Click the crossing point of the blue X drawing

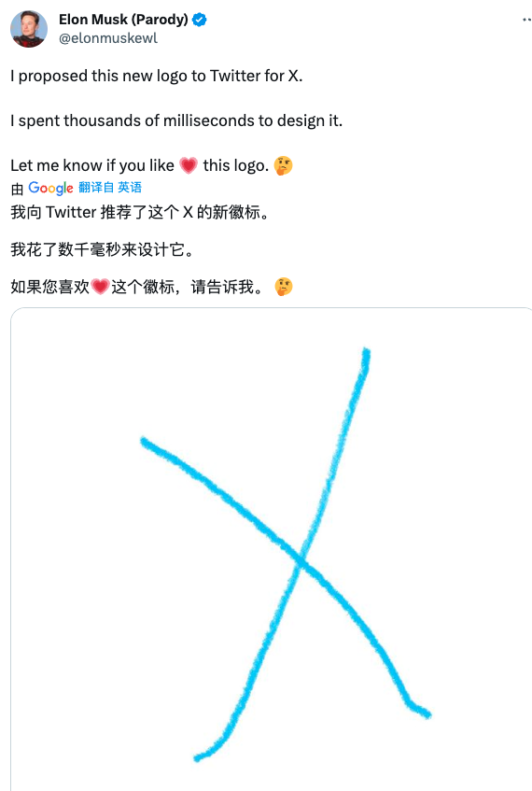(x=301, y=561)
